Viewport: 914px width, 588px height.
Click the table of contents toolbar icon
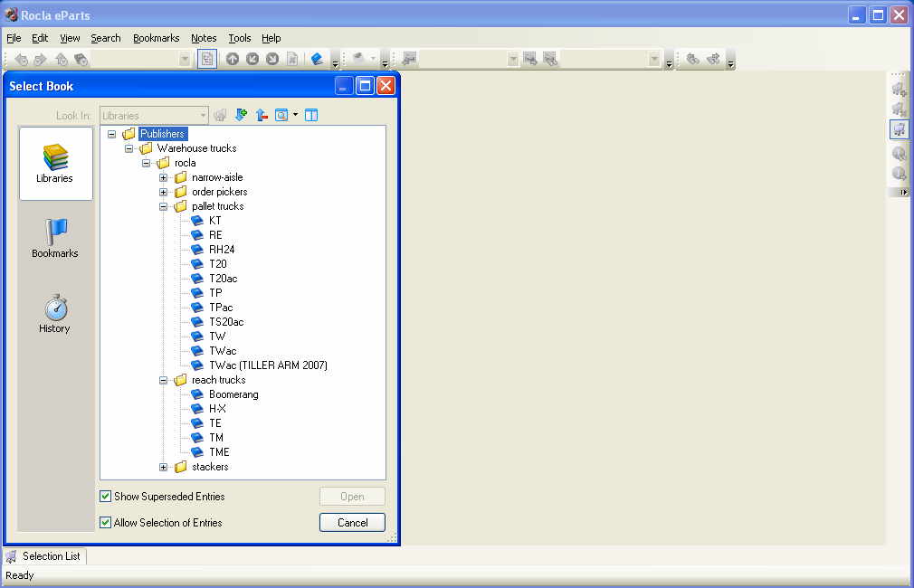point(207,59)
